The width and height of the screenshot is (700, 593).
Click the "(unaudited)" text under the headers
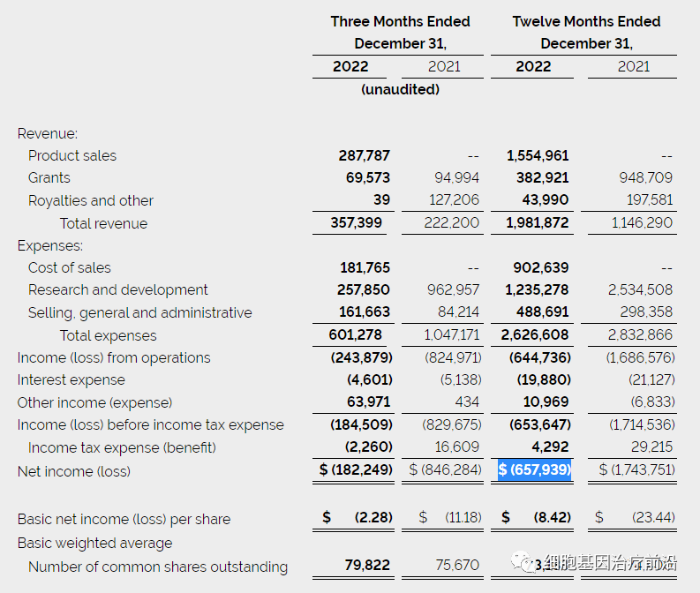coord(400,89)
